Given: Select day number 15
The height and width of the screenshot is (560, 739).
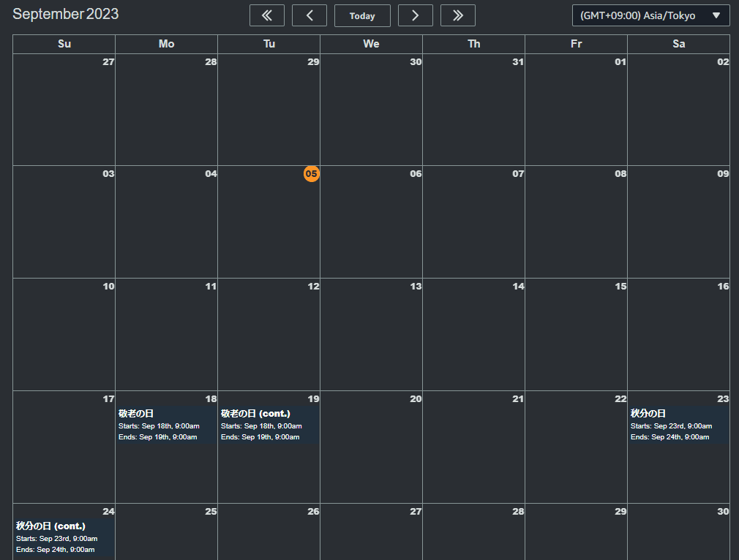Looking at the screenshot, I should coord(620,287).
